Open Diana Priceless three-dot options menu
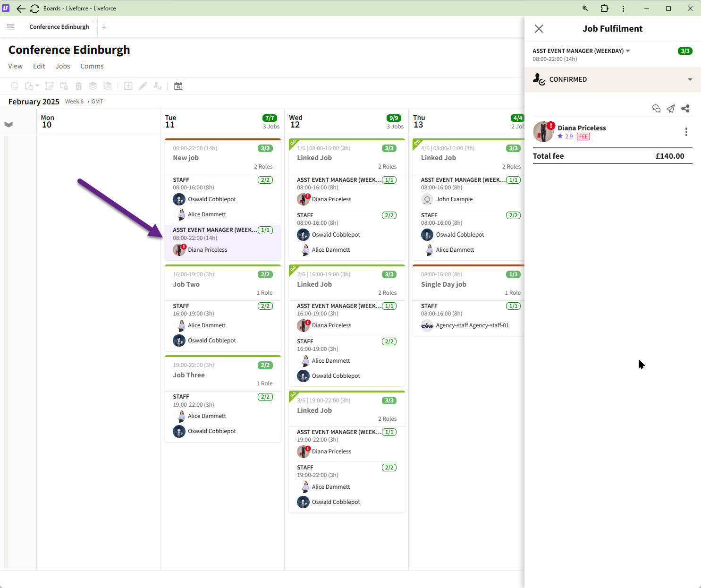701x588 pixels. pos(686,132)
